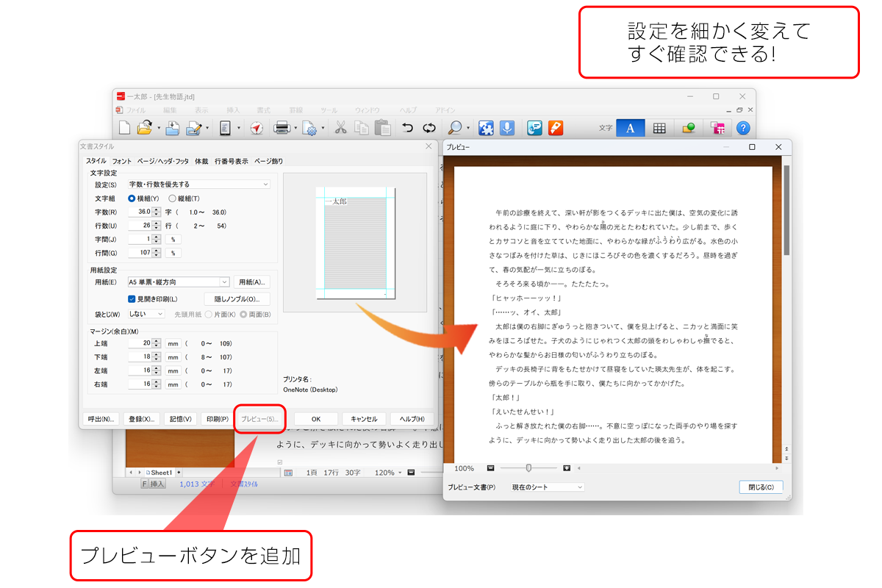The width and height of the screenshot is (882, 588).
Task: Expand the 用紙(E) paper size dropdown
Action: [x=178, y=282]
